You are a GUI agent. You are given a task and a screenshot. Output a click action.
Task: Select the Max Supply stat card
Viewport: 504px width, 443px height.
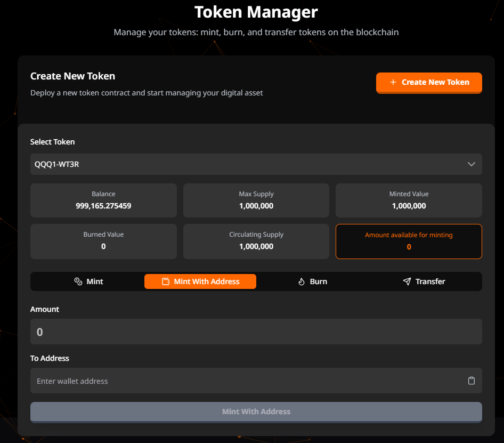256,200
